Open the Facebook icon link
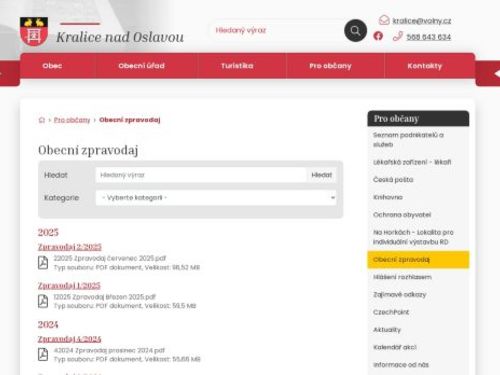Screen dimensions: 500x375 click(x=378, y=36)
